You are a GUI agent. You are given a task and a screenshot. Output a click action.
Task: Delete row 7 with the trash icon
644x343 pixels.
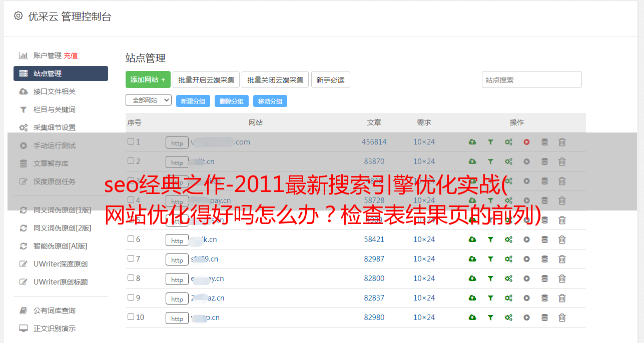pos(562,259)
